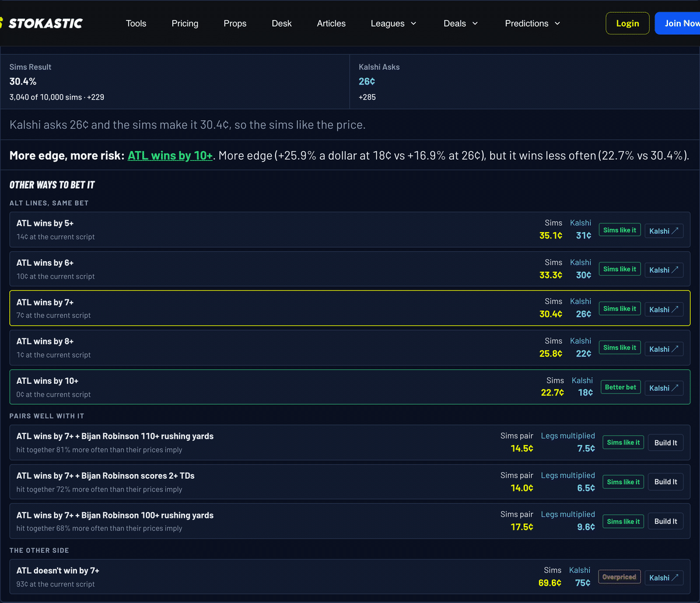Select 'ATL wins by 6+' row title
This screenshot has height=603, width=700.
[45, 263]
